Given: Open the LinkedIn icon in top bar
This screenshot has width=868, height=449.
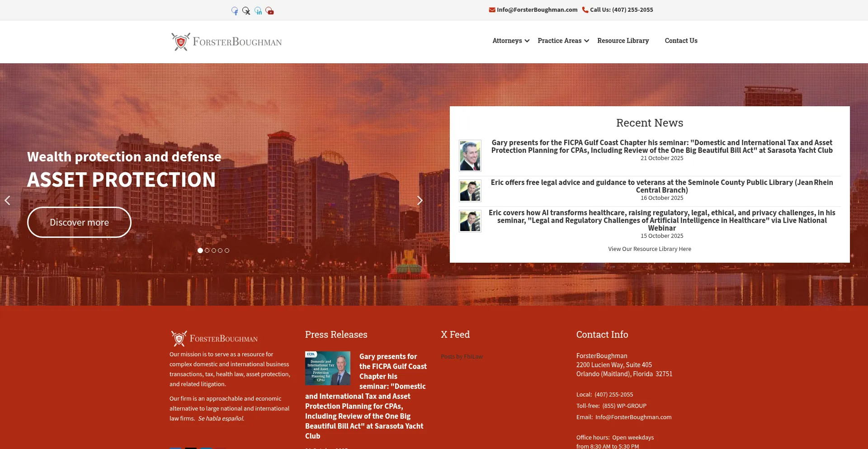Looking at the screenshot, I should pos(258,11).
